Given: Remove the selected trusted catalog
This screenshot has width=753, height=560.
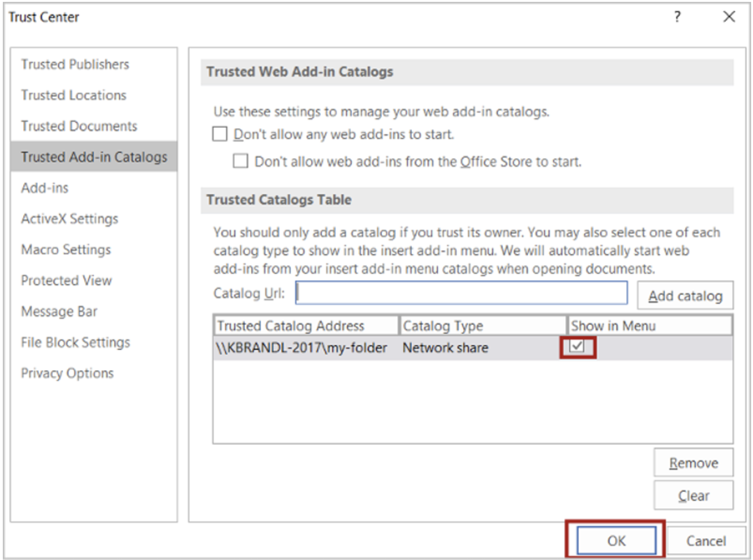Looking at the screenshot, I should tap(693, 463).
